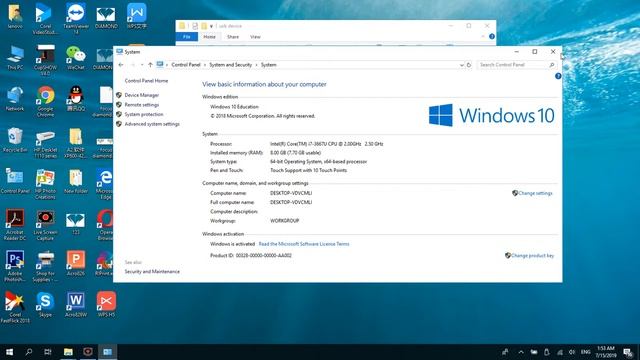Screen dimensions: 640x360
Task: Switch to Home tab in File Explorer
Action: pos(209,37)
